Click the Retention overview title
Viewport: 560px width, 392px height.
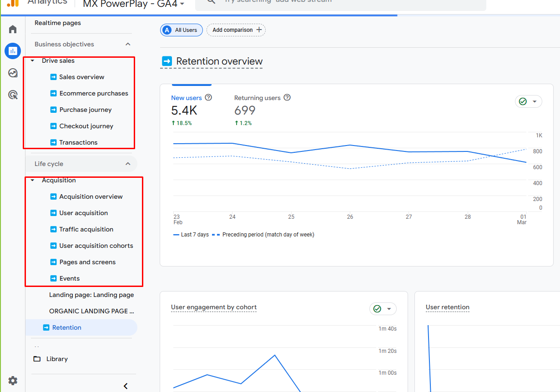coord(219,61)
